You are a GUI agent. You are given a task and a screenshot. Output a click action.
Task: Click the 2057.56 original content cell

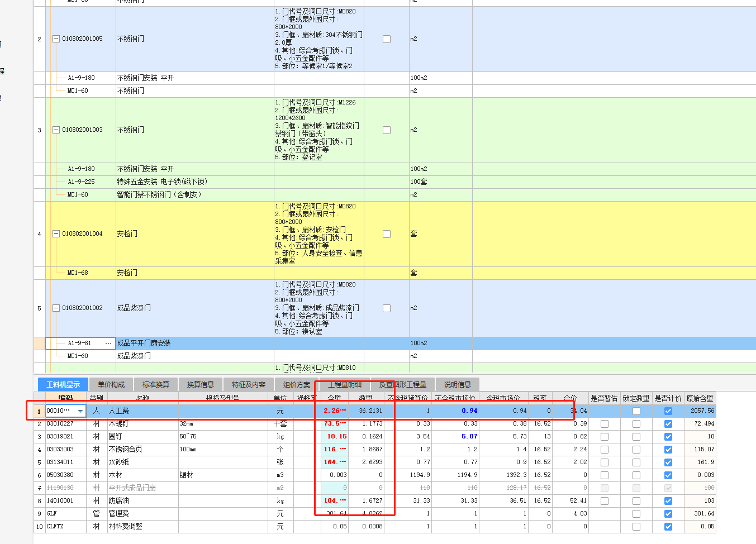700,411
